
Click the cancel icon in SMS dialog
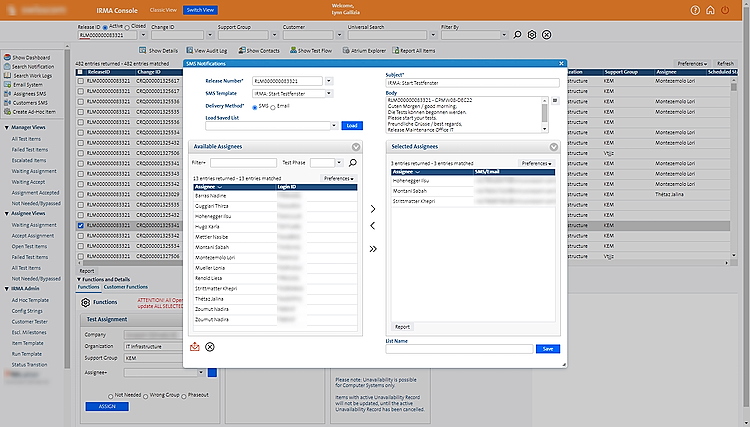[x=210, y=347]
